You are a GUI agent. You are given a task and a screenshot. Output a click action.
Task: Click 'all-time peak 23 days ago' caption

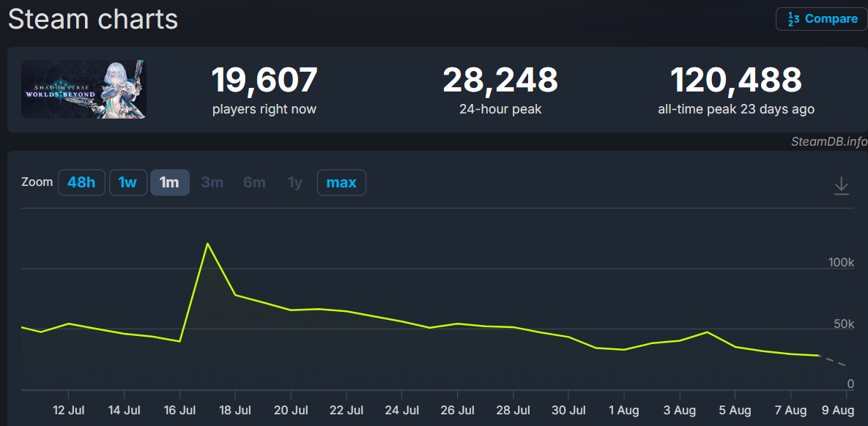pyautogui.click(x=736, y=109)
